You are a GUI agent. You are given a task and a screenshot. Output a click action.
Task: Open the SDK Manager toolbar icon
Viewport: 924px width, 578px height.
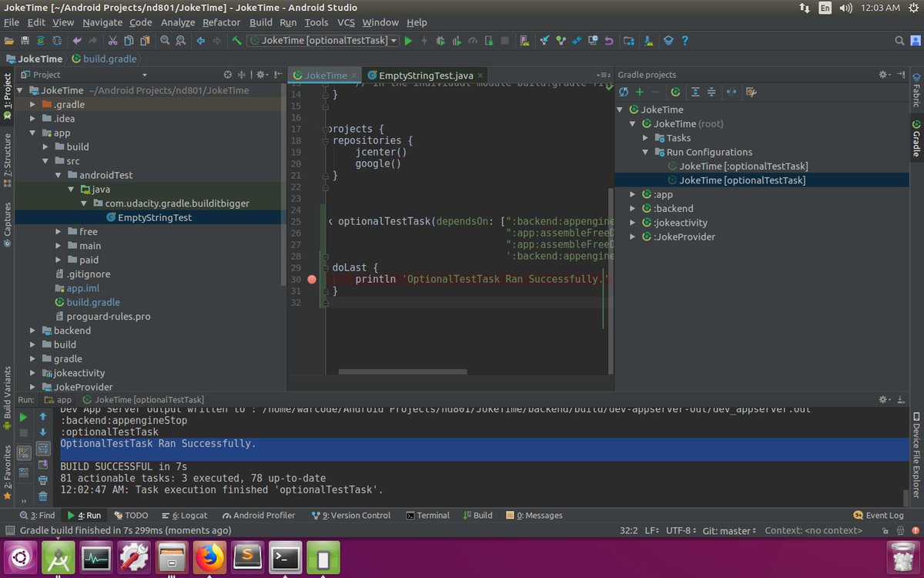648,40
